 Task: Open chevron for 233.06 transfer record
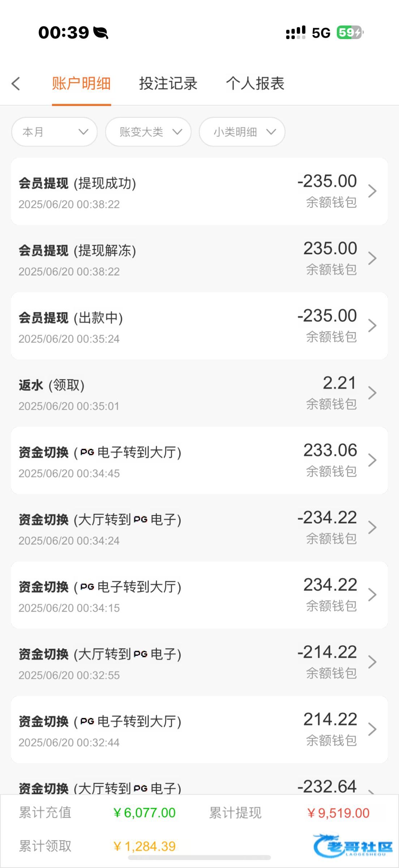[x=372, y=460]
